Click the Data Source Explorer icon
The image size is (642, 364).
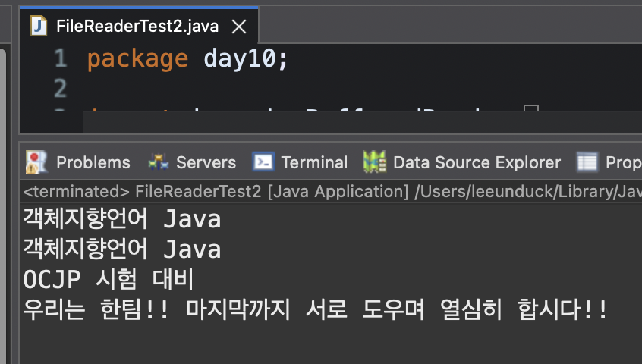(x=374, y=162)
